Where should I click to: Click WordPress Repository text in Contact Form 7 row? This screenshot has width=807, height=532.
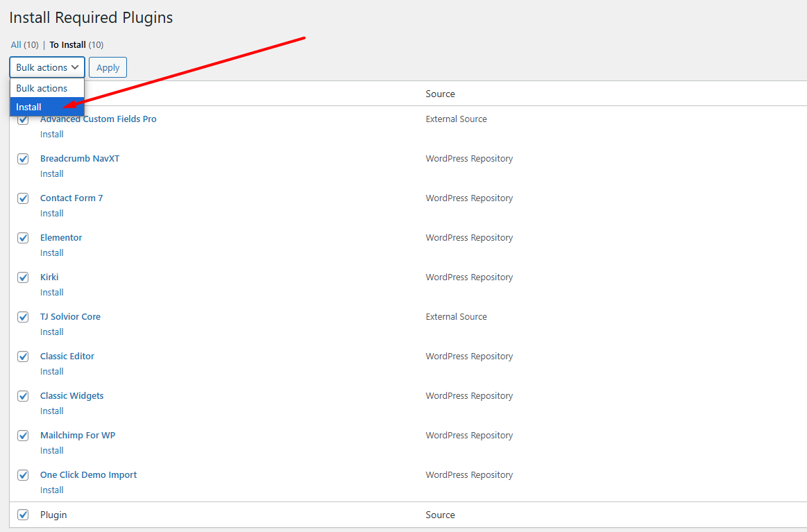(x=469, y=198)
